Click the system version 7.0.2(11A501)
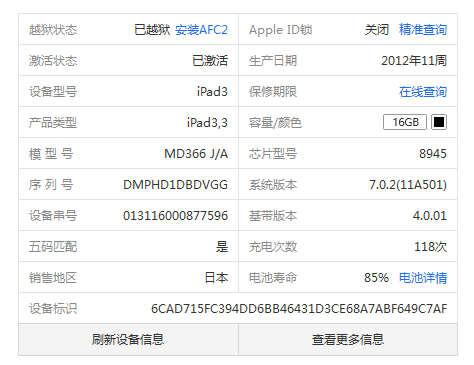The image size is (474, 365). click(x=408, y=185)
